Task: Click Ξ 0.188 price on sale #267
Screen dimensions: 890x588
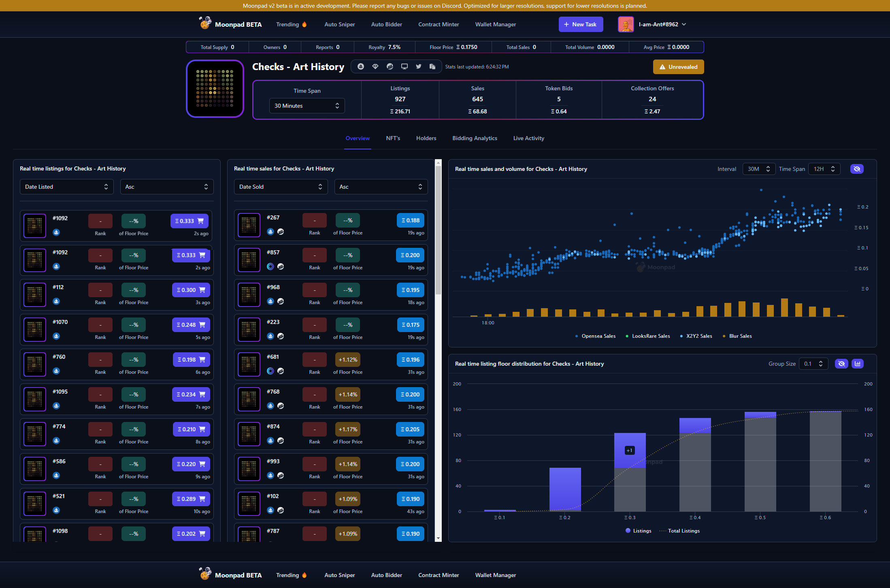Action: coord(410,220)
